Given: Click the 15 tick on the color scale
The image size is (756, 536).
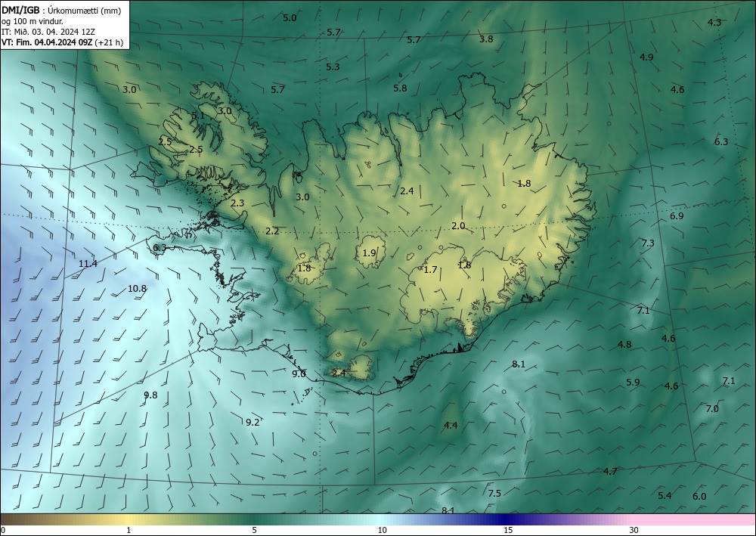Looking at the screenshot, I should point(508,530).
